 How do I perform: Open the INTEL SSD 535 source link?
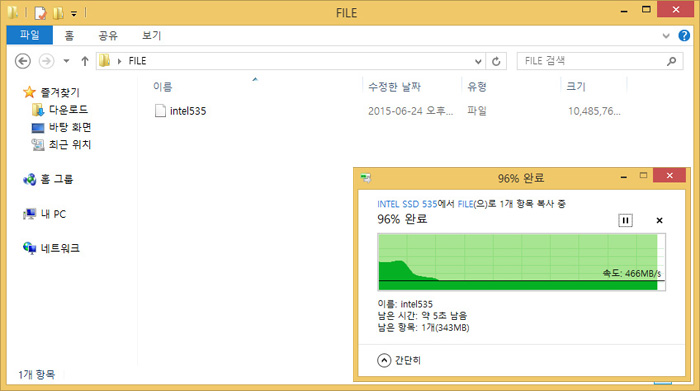point(407,204)
